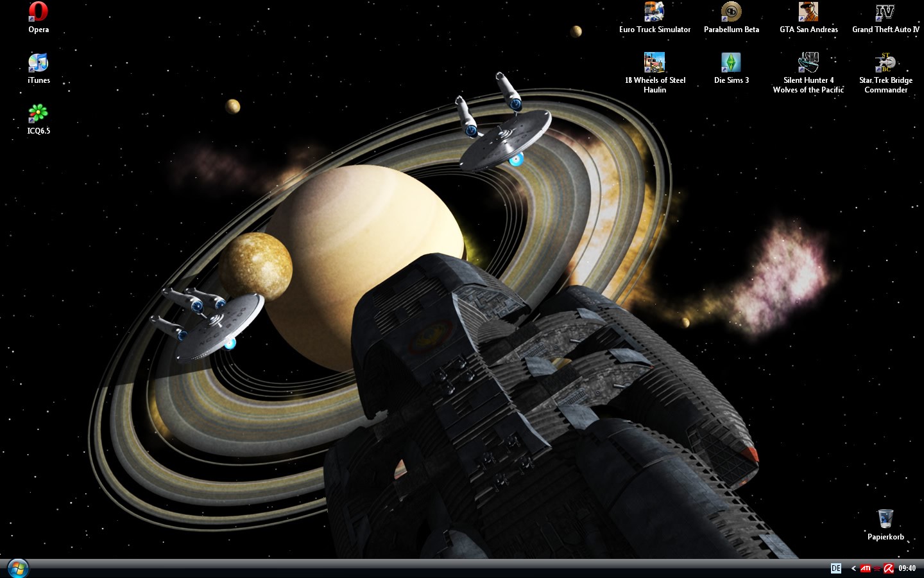924x578 pixels.
Task: Click the ATI tray icon
Action: [x=866, y=568]
